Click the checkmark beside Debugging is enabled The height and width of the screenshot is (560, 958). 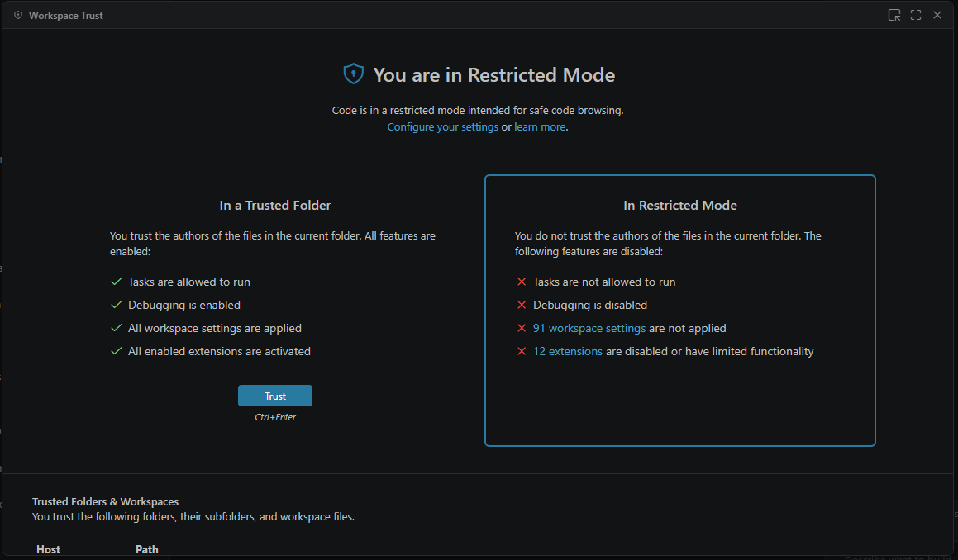(x=116, y=305)
